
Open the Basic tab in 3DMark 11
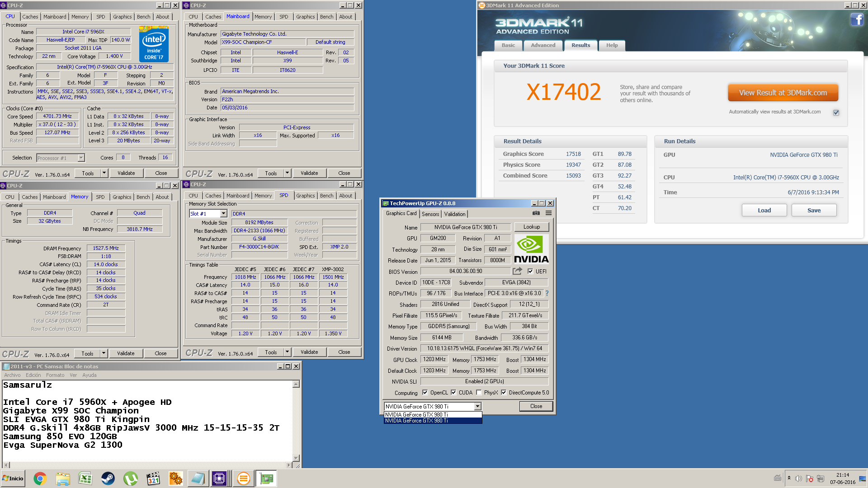point(508,45)
